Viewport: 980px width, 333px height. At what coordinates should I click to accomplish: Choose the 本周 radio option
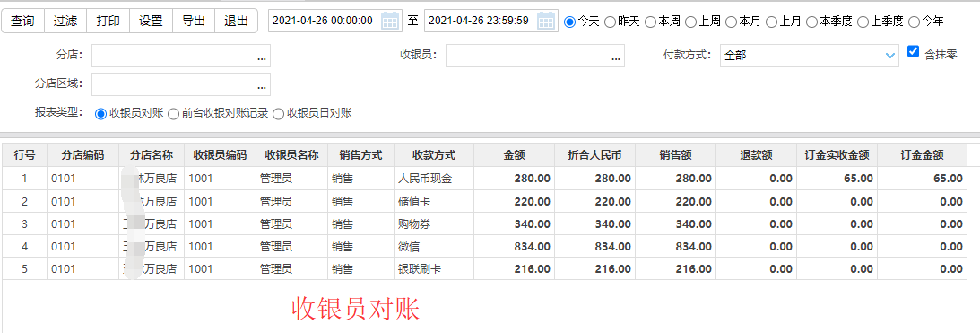[650, 22]
